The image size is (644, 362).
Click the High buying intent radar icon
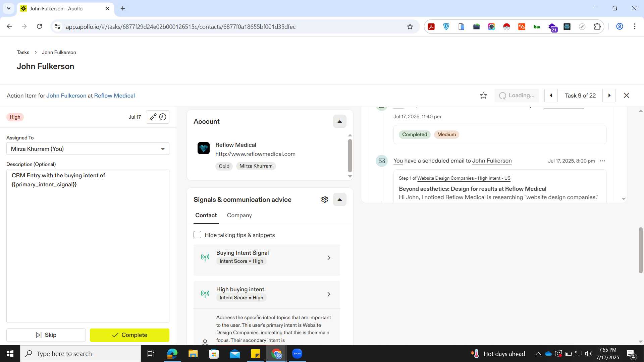[205, 294]
